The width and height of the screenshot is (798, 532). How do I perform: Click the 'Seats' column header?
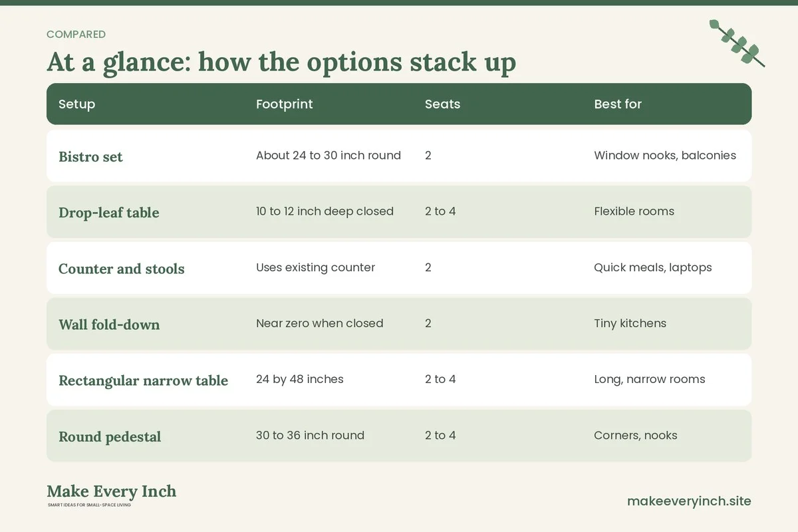click(442, 104)
